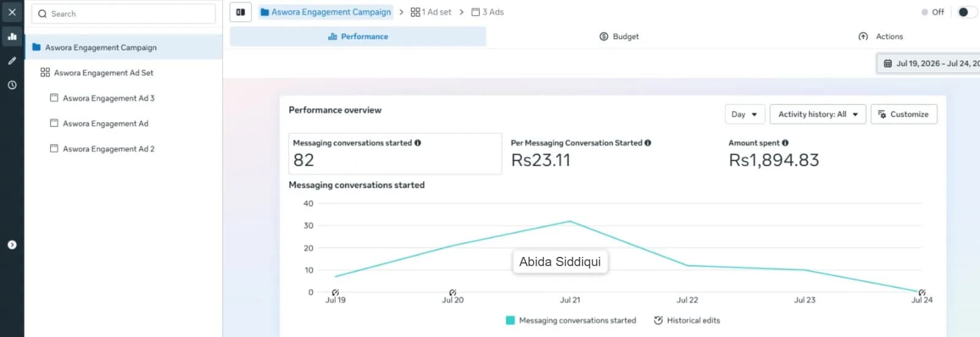Image resolution: width=980 pixels, height=337 pixels.
Task: Click the Jul 22 axis label
Action: pyautogui.click(x=687, y=300)
